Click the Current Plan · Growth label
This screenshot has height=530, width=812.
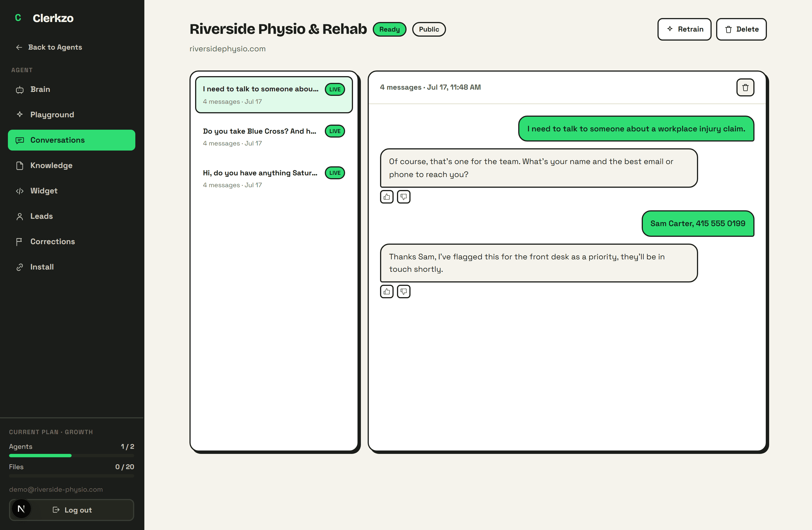51,432
